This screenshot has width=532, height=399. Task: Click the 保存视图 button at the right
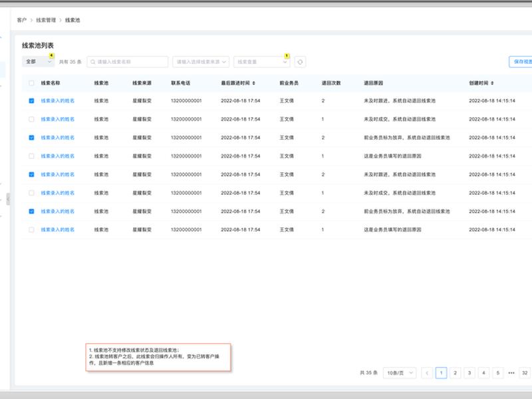[521, 62]
